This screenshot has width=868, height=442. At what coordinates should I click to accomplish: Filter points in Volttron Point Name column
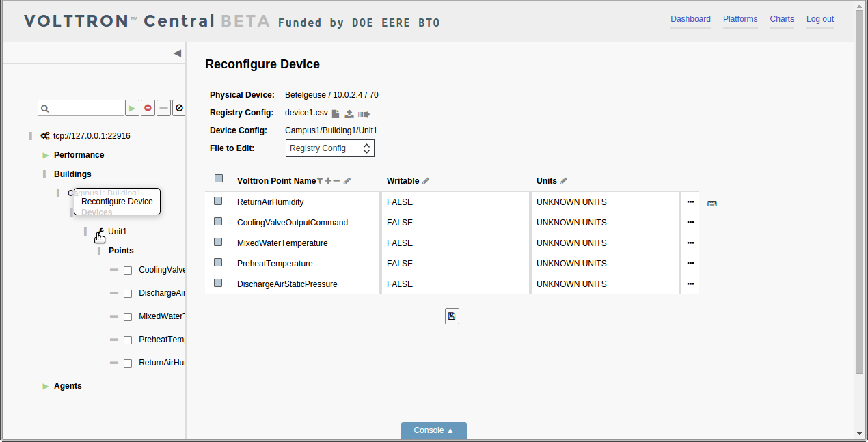(x=320, y=181)
